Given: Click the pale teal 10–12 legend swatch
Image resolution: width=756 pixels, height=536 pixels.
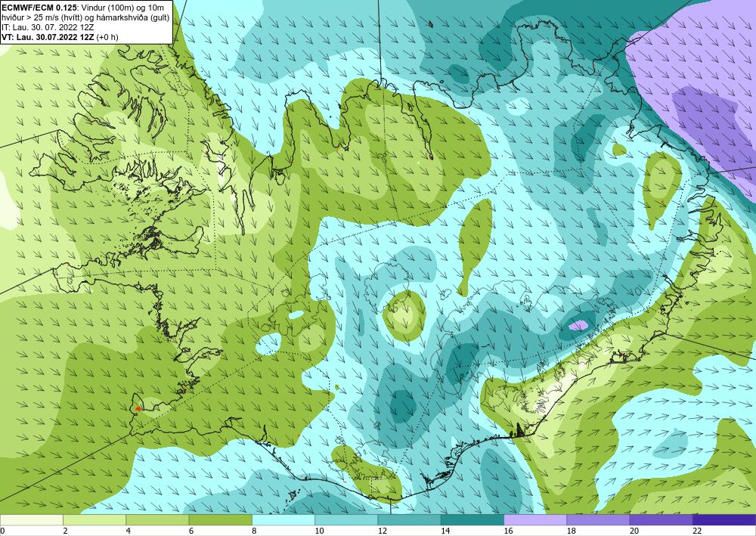Looking at the screenshot, I should tap(346, 520).
